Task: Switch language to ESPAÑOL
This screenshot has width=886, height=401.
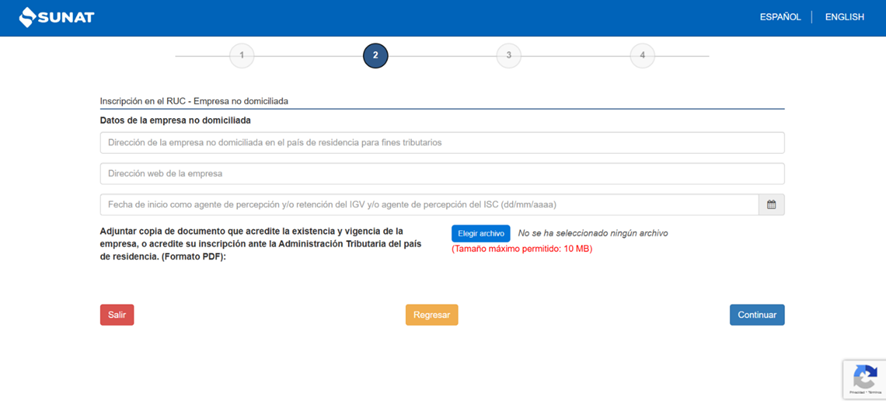Action: click(780, 17)
